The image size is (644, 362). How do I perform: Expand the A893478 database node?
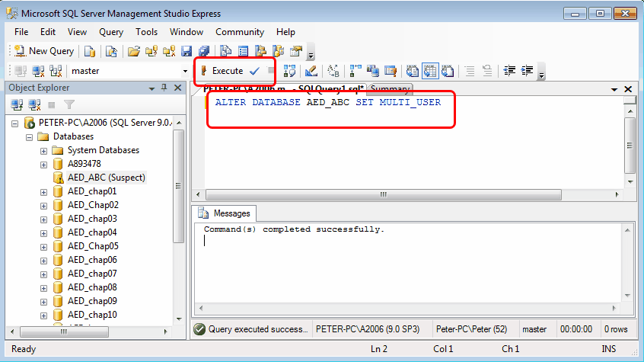43,165
